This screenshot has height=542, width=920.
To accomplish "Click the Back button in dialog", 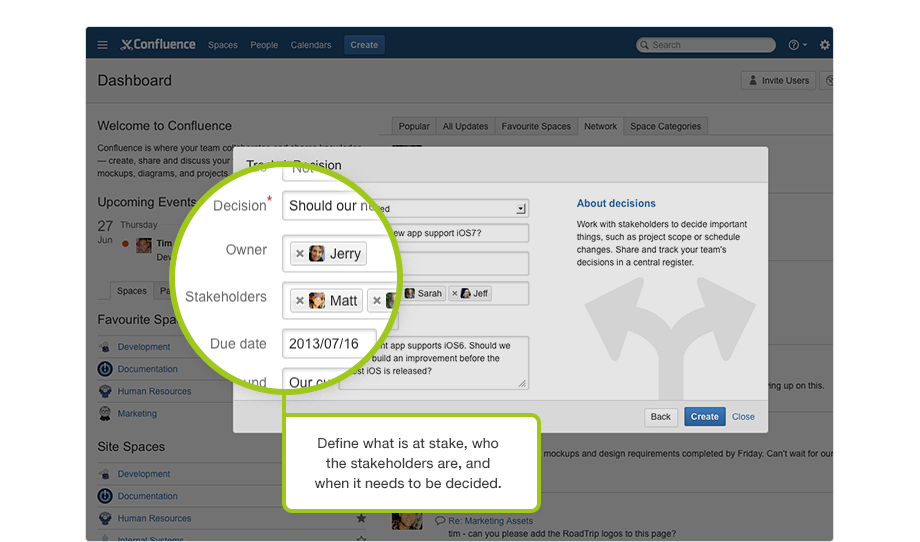I will click(x=661, y=416).
